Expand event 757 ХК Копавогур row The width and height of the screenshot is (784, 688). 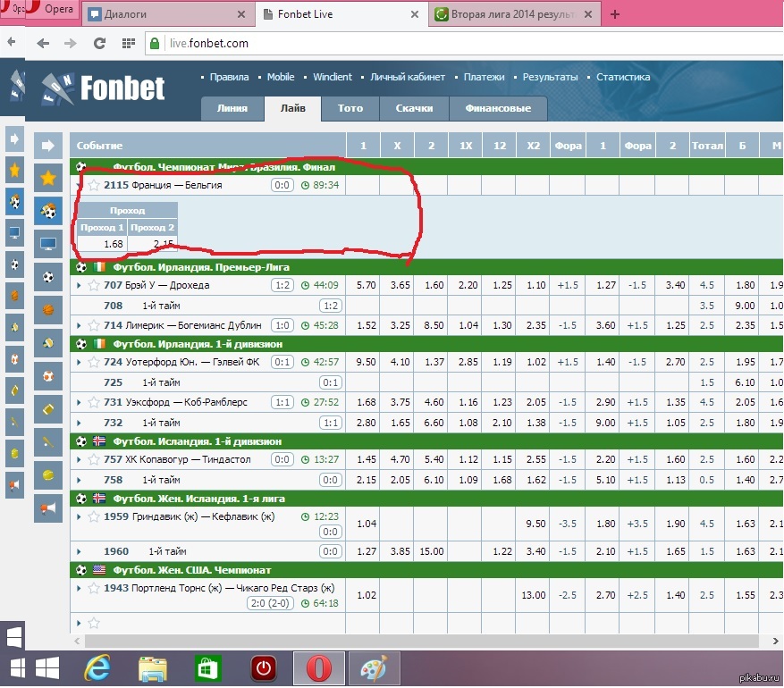pyautogui.click(x=79, y=459)
